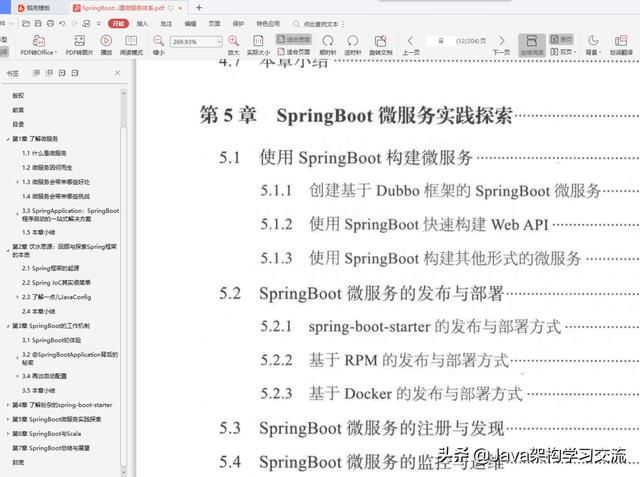640x477 pixels.
Task: Switch to 单页 single page view
Action: tap(561, 39)
